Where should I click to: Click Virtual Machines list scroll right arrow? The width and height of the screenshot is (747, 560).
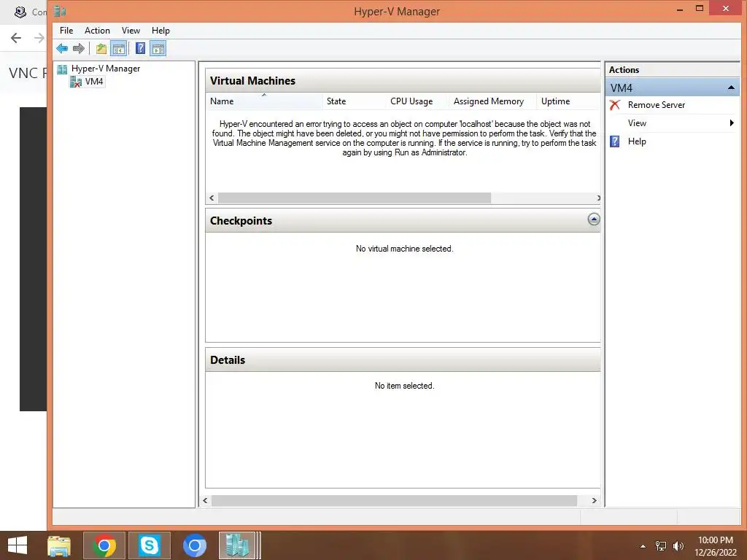tap(598, 198)
